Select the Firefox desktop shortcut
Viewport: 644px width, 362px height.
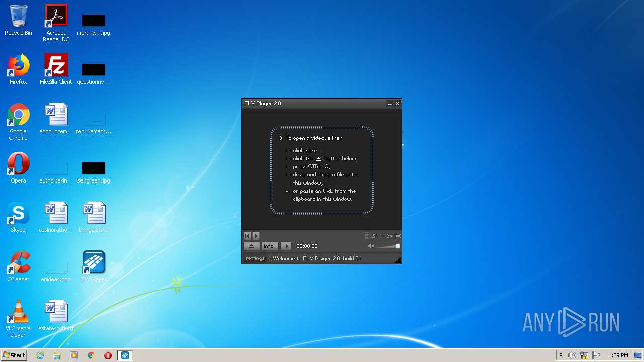point(18,69)
